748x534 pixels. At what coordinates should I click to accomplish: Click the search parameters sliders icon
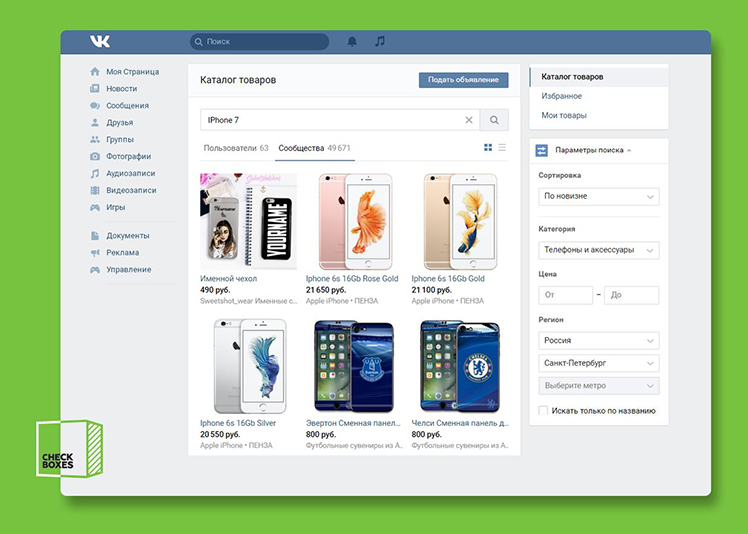coord(541,150)
